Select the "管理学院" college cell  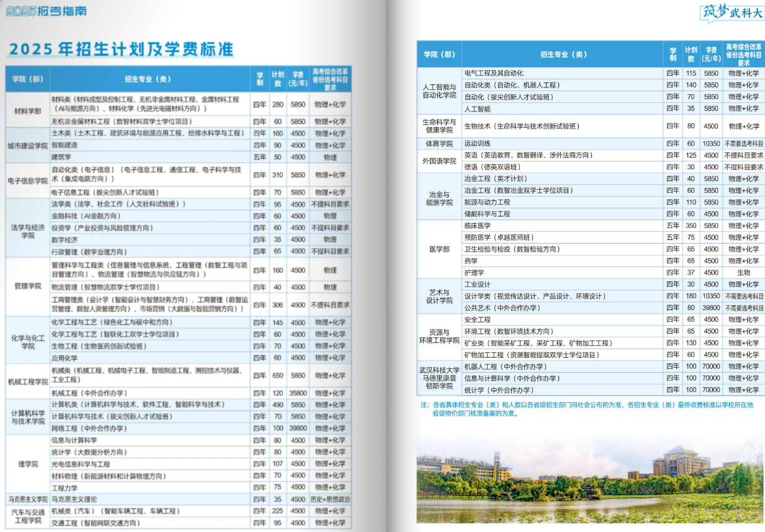[28, 286]
